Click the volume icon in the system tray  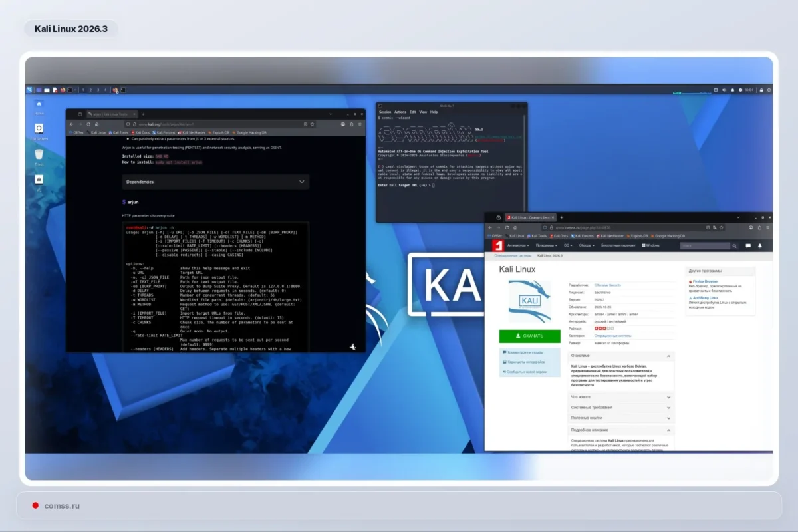724,90
